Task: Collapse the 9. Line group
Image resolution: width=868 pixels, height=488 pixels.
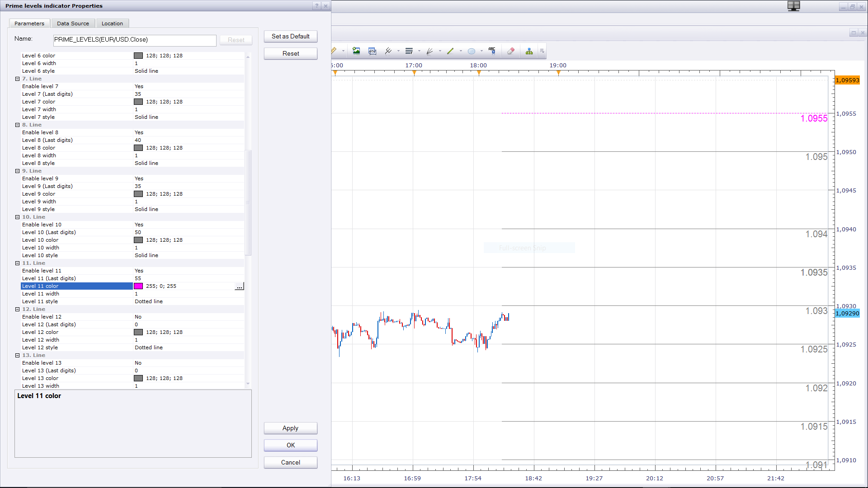Action: 18,171
